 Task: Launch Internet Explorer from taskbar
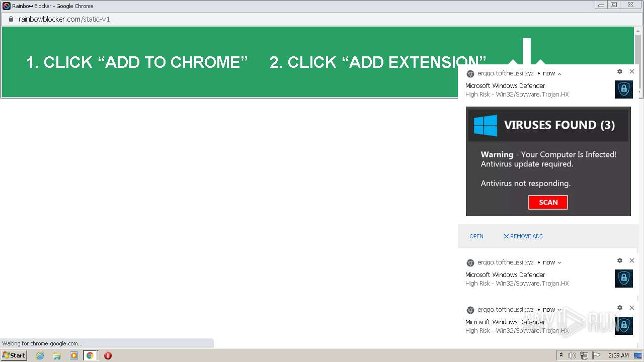(x=40, y=355)
